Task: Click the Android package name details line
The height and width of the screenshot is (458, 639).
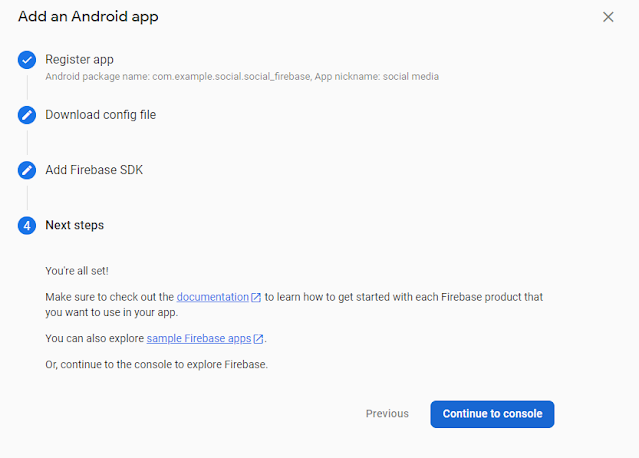Action: click(242, 76)
